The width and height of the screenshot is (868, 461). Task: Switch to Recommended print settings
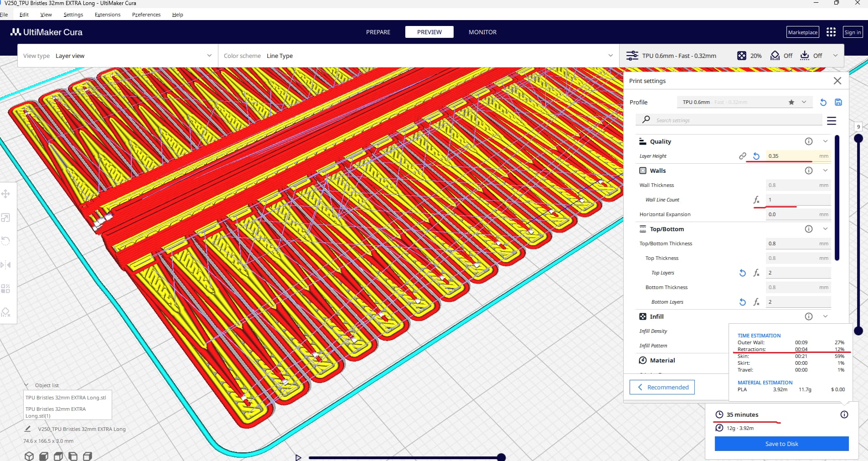tap(662, 387)
